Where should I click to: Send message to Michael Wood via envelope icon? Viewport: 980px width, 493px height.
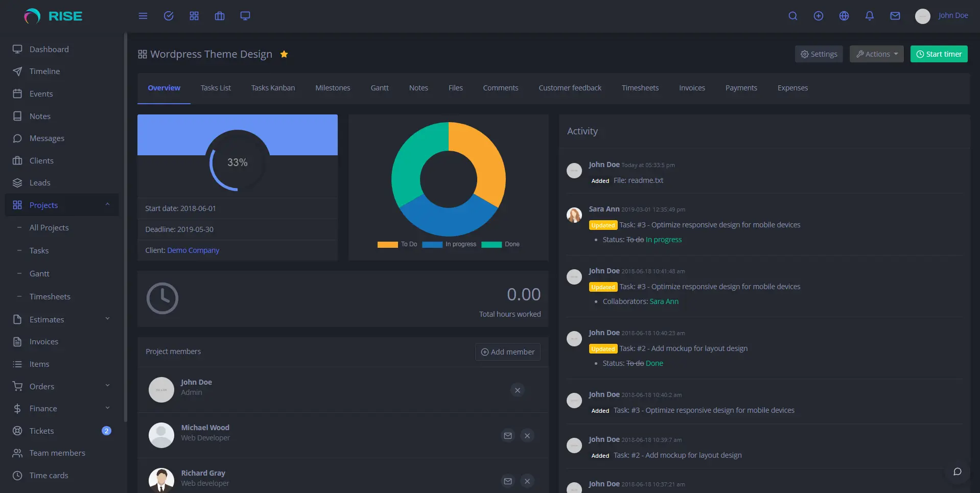coord(507,436)
